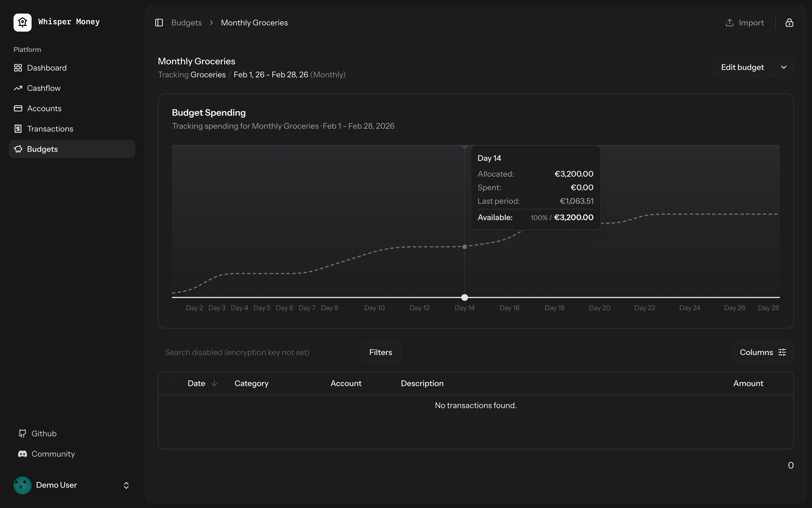
Task: Click the Accounts card icon
Action: 18,109
